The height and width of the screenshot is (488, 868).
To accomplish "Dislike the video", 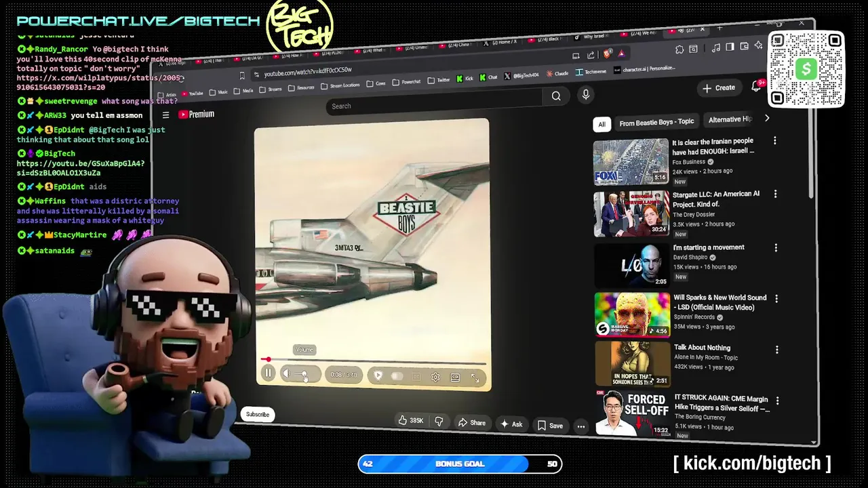I will click(x=439, y=422).
